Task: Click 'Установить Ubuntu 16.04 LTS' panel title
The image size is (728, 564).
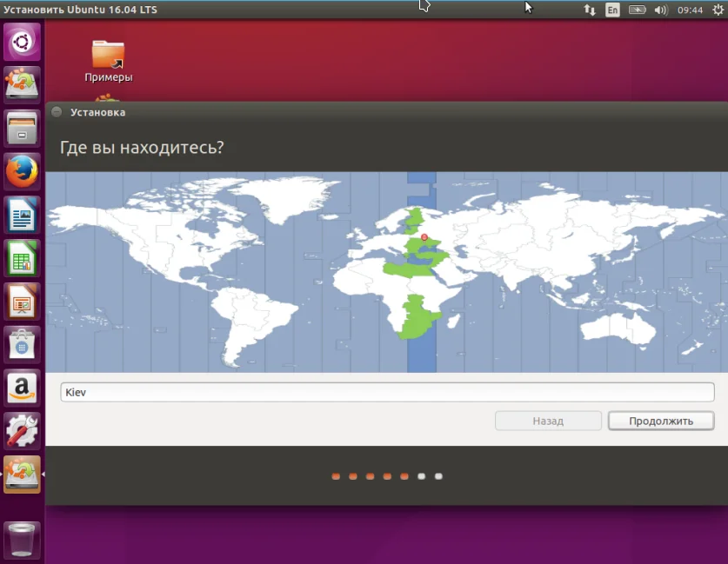Action: (x=80, y=10)
